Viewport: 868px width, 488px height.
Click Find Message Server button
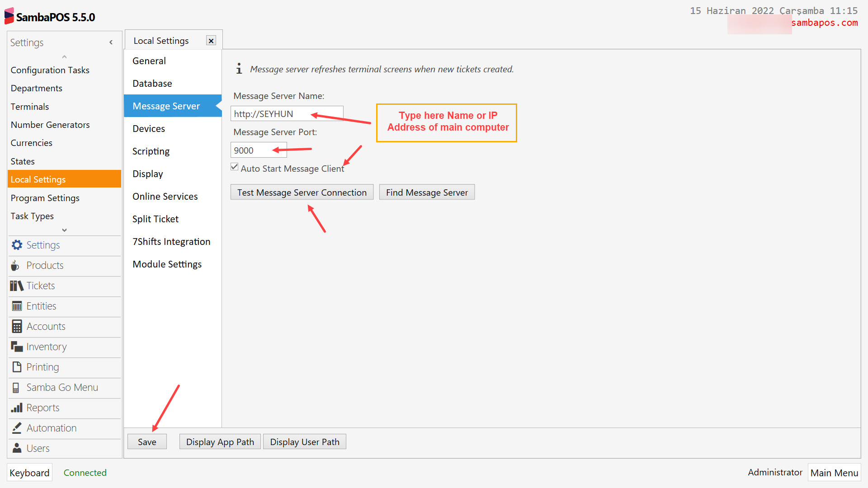[x=426, y=192]
